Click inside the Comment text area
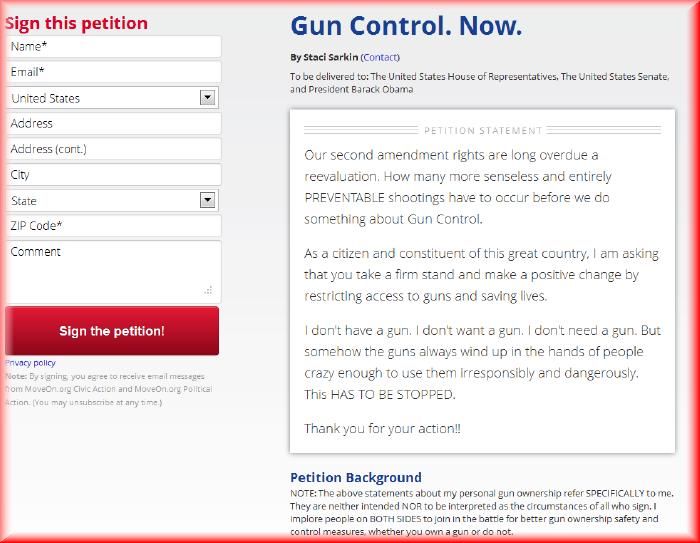The height and width of the screenshot is (543, 700). (113, 272)
